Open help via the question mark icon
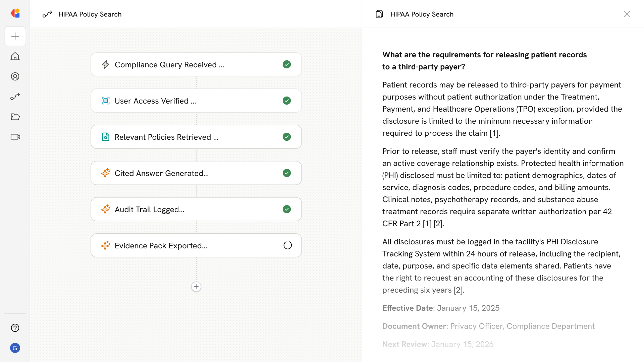The height and width of the screenshot is (362, 644). coord(15,328)
